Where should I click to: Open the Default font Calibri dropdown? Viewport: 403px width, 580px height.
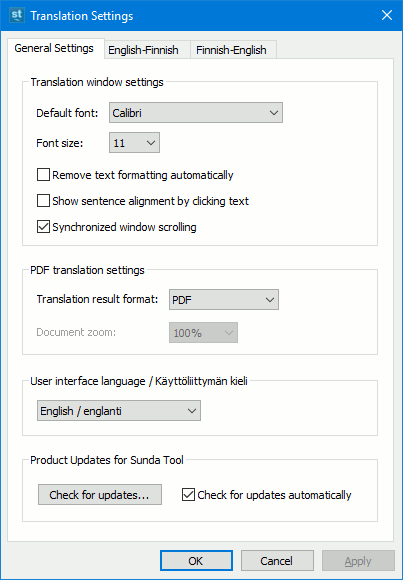coord(196,113)
